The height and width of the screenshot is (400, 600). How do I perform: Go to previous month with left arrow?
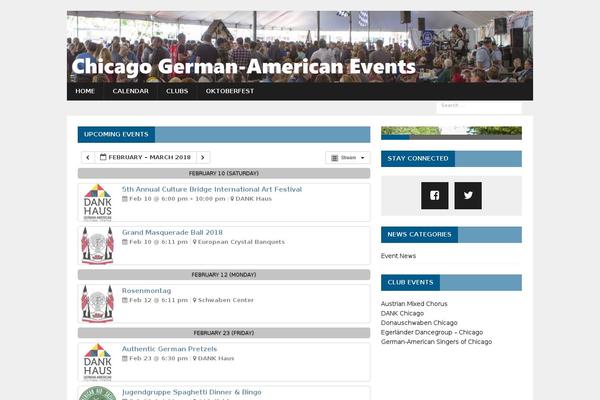coord(88,157)
